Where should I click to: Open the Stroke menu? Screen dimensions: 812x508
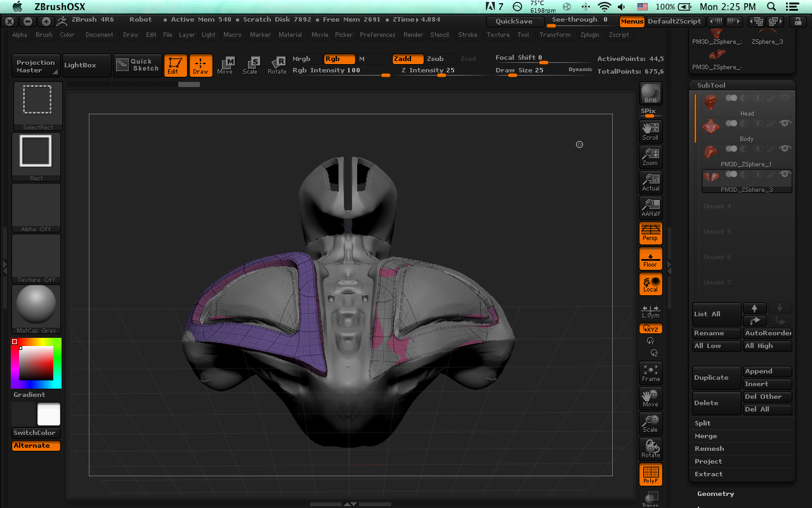(x=468, y=35)
